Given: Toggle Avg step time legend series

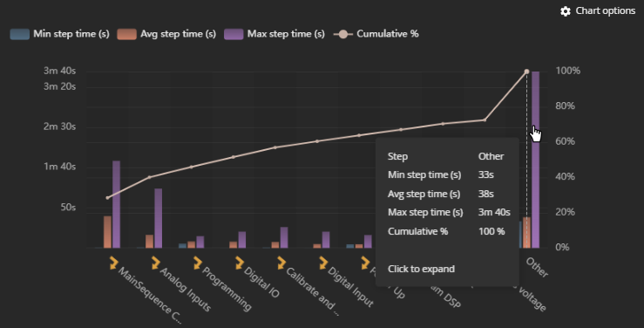Looking at the screenshot, I should [166, 34].
